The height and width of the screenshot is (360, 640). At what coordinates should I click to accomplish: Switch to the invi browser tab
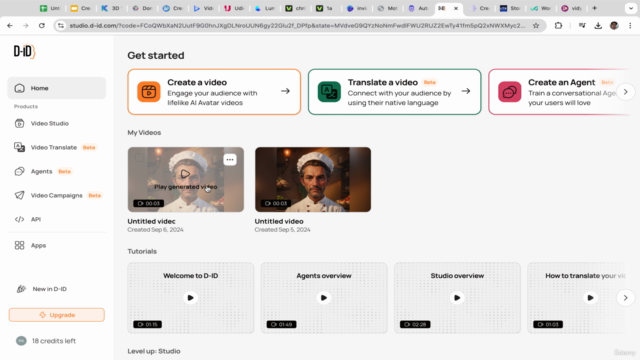pos(356,8)
